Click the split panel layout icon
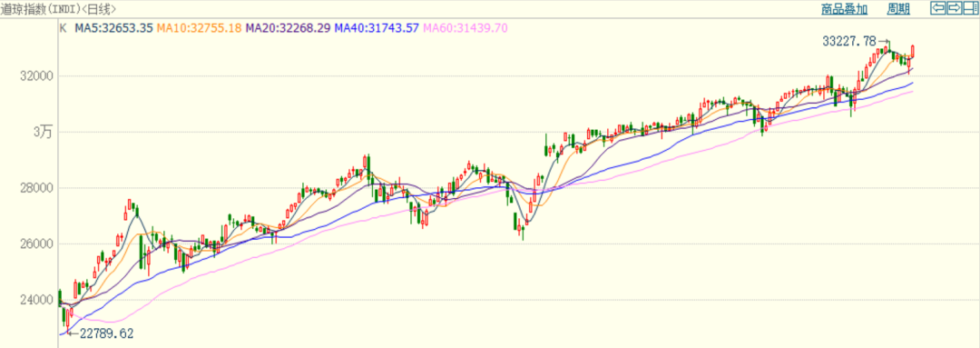 970,8
